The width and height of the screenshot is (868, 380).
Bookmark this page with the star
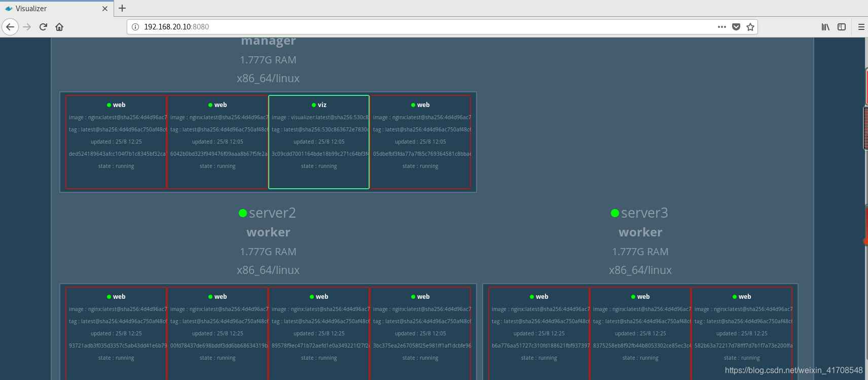(x=750, y=27)
